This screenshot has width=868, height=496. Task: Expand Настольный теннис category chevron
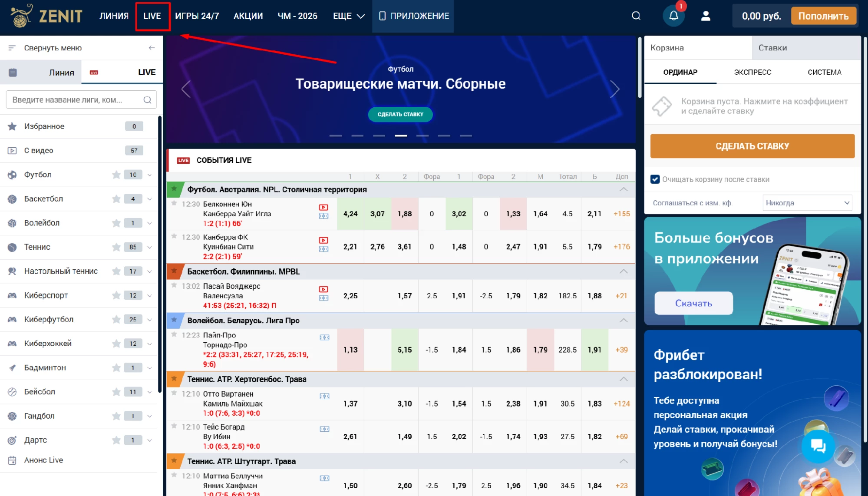[x=149, y=271]
